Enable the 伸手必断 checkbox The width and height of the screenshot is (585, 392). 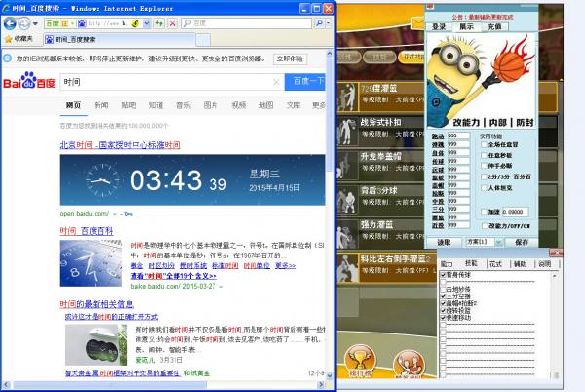click(484, 165)
